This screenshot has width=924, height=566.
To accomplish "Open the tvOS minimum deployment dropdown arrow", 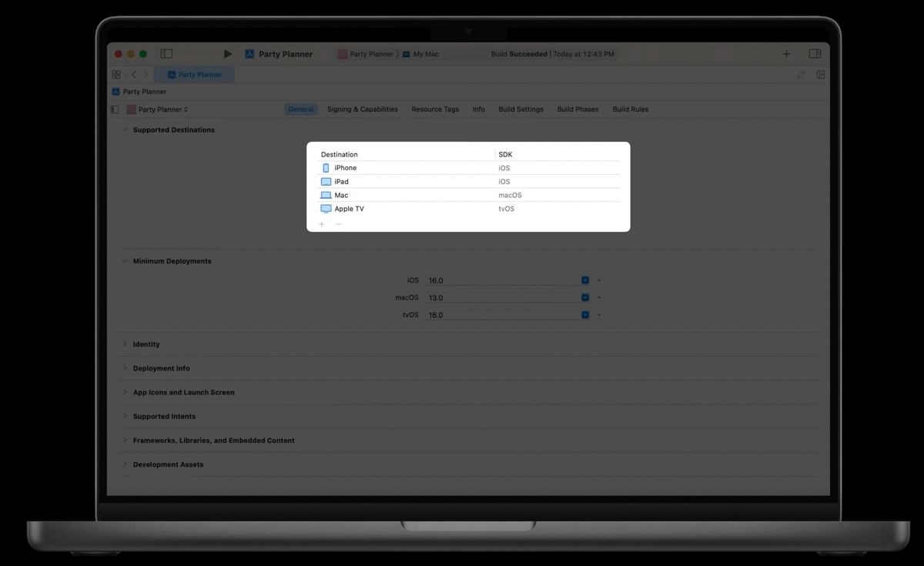I will tap(585, 315).
